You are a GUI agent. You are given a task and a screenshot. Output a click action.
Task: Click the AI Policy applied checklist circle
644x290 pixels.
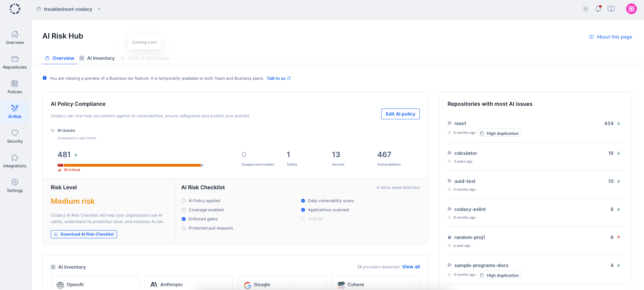pyautogui.click(x=184, y=201)
